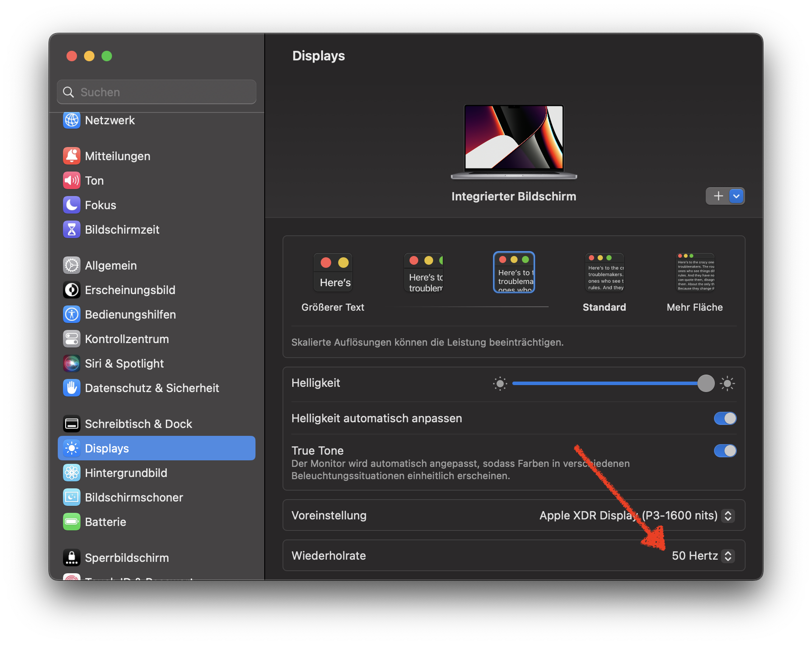This screenshot has height=645, width=812.
Task: Click the Suchen search field
Action: (157, 92)
